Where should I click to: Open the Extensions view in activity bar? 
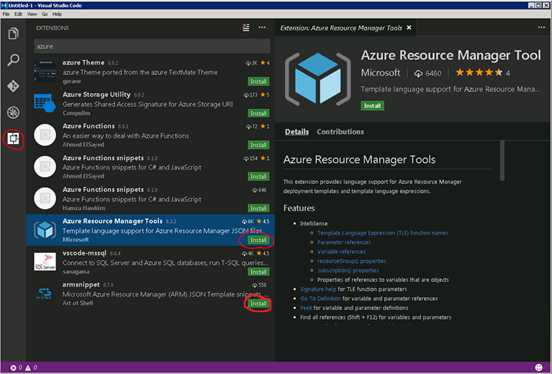[x=13, y=138]
